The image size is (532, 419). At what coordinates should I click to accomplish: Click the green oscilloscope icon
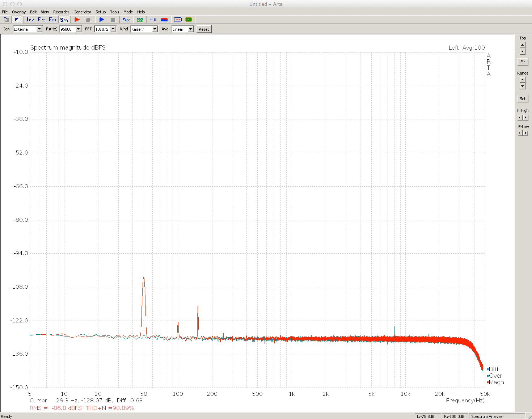click(x=189, y=20)
